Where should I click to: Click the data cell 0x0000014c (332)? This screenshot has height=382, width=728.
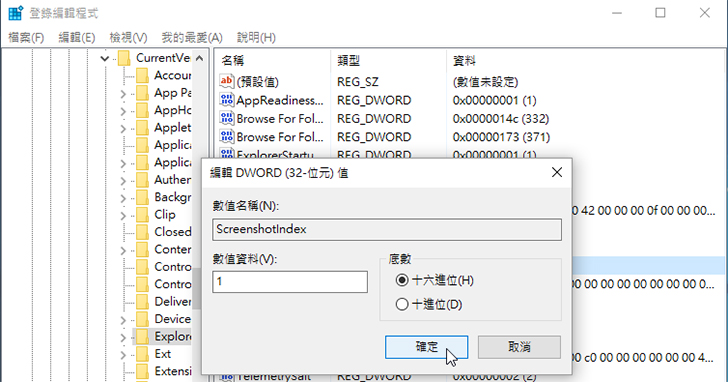point(501,119)
